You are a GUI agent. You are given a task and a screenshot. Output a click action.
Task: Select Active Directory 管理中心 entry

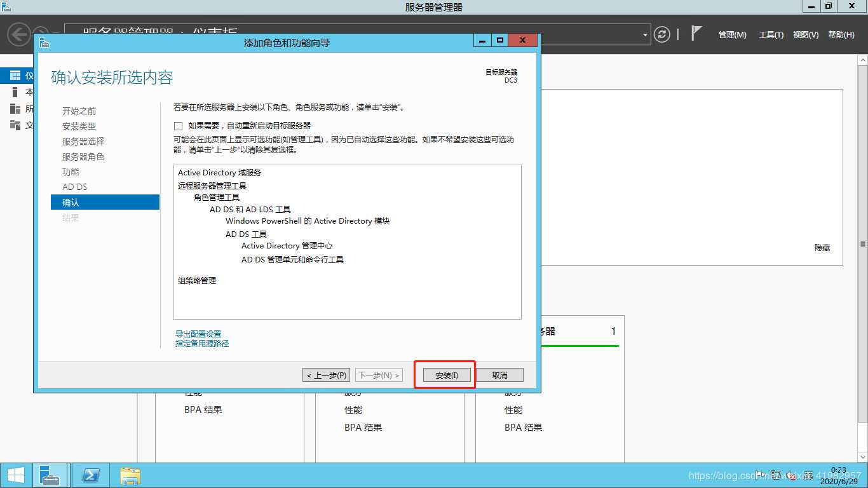pyautogui.click(x=287, y=246)
